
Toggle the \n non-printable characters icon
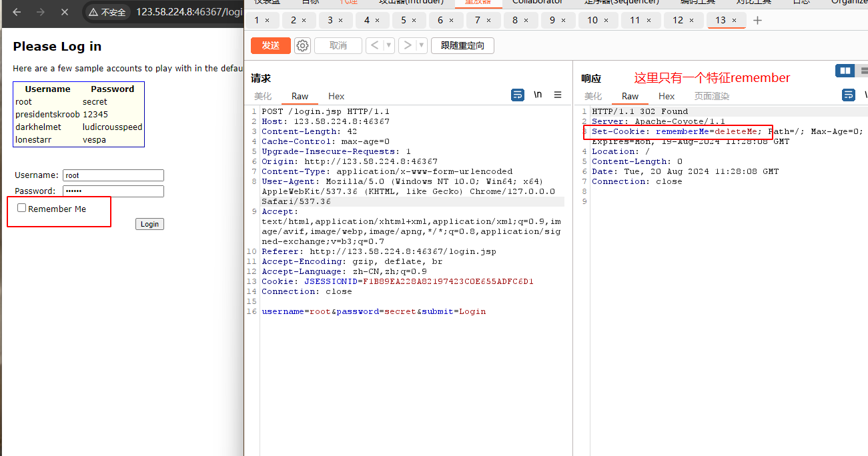click(538, 95)
